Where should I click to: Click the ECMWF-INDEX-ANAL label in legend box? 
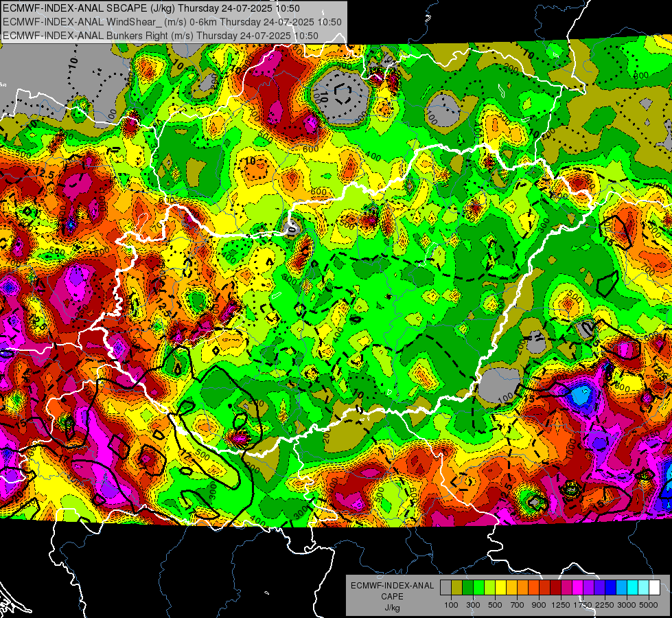[x=393, y=586]
